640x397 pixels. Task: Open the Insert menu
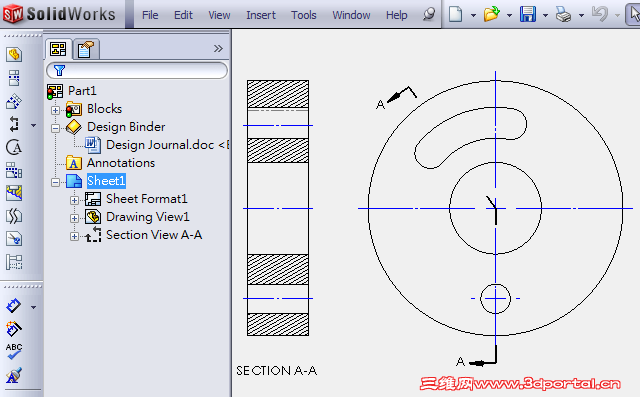[x=261, y=15]
